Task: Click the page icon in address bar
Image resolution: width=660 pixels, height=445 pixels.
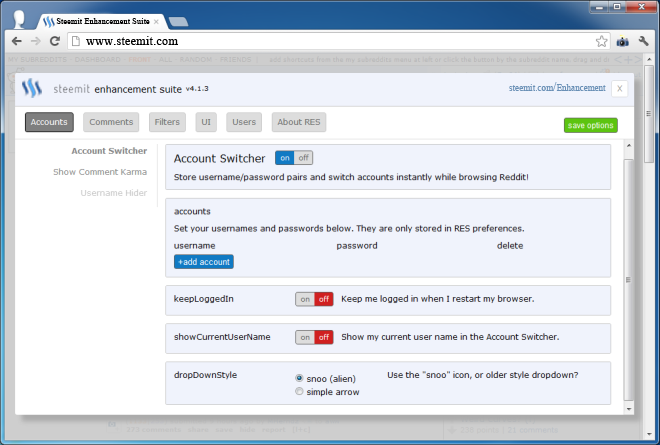Action: click(x=76, y=41)
